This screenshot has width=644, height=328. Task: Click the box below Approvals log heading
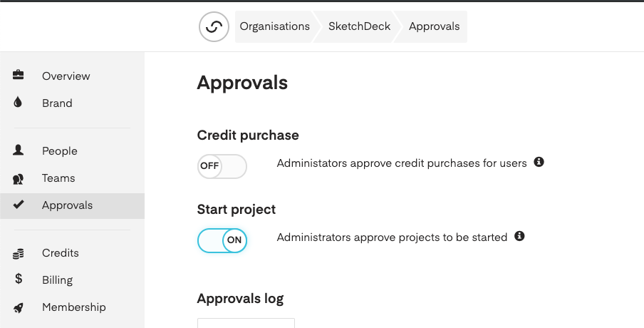[246, 323]
